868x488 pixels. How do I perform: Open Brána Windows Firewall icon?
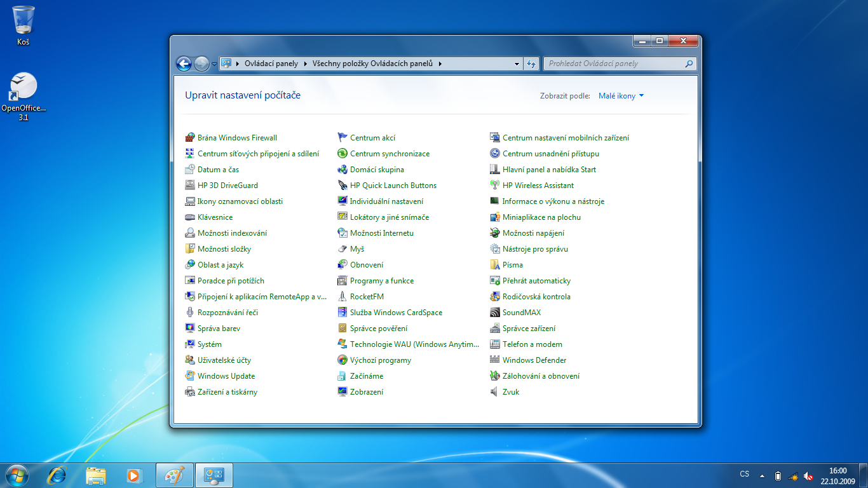190,138
